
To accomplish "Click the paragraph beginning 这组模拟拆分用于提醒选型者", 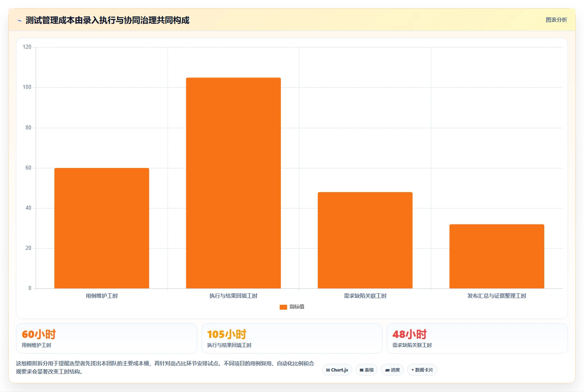I will coord(165,367).
